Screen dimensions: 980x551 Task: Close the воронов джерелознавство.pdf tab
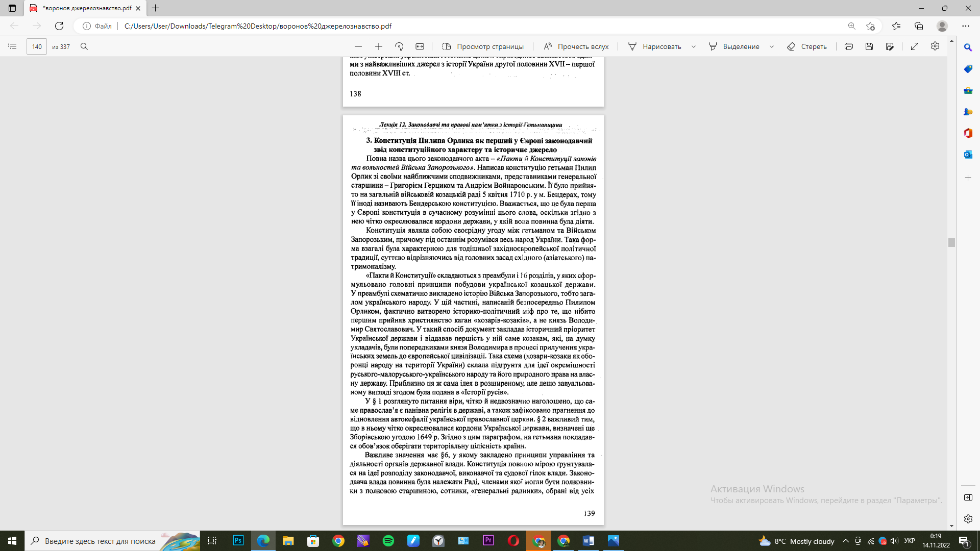point(138,8)
